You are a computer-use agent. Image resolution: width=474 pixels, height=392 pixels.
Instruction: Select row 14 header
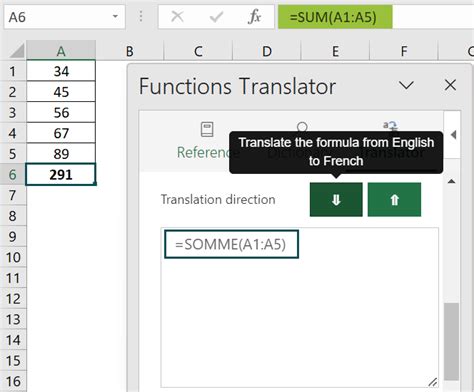coord(13,340)
